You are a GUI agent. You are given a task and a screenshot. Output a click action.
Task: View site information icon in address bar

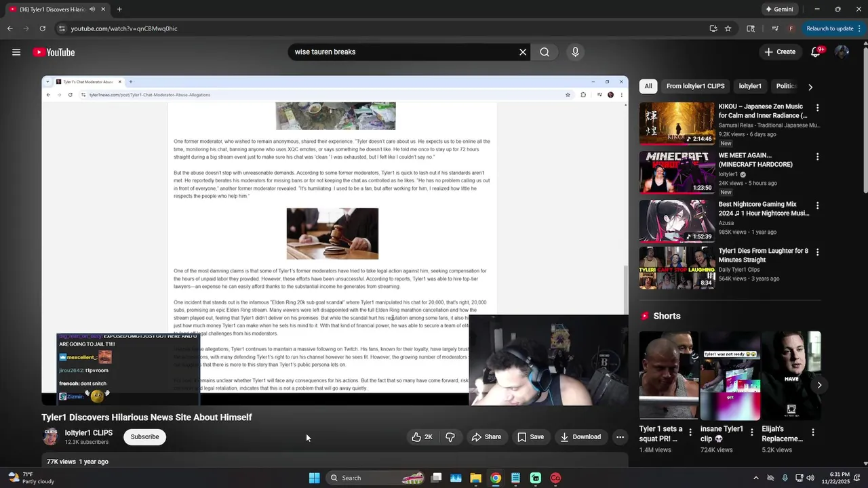(62, 28)
